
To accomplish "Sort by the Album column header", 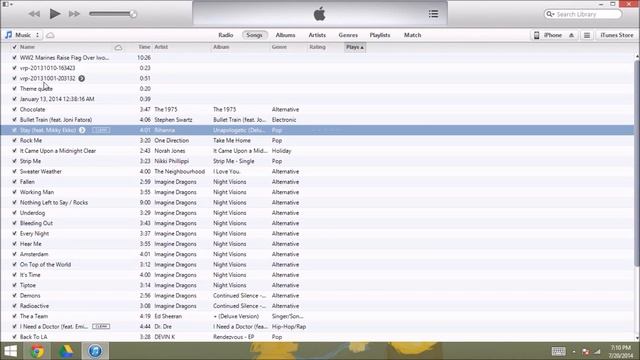I will click(221, 47).
